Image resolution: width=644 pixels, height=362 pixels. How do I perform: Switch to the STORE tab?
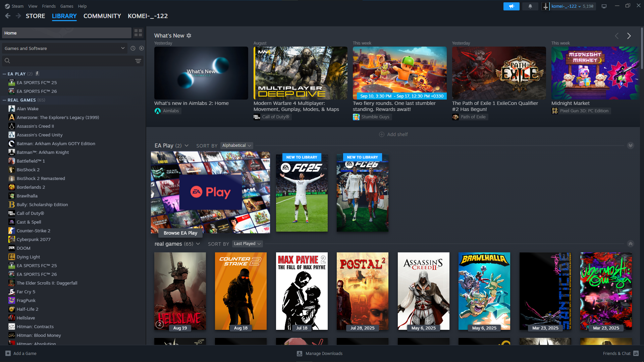click(36, 16)
